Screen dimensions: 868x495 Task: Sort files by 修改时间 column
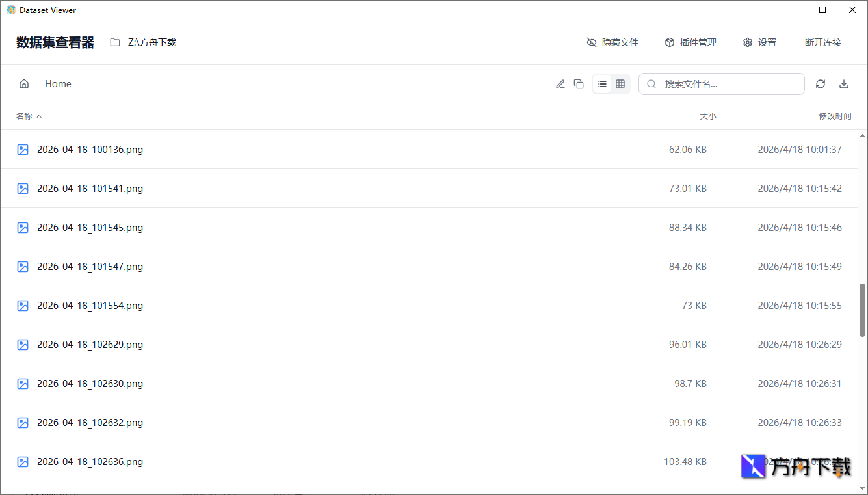click(x=835, y=116)
